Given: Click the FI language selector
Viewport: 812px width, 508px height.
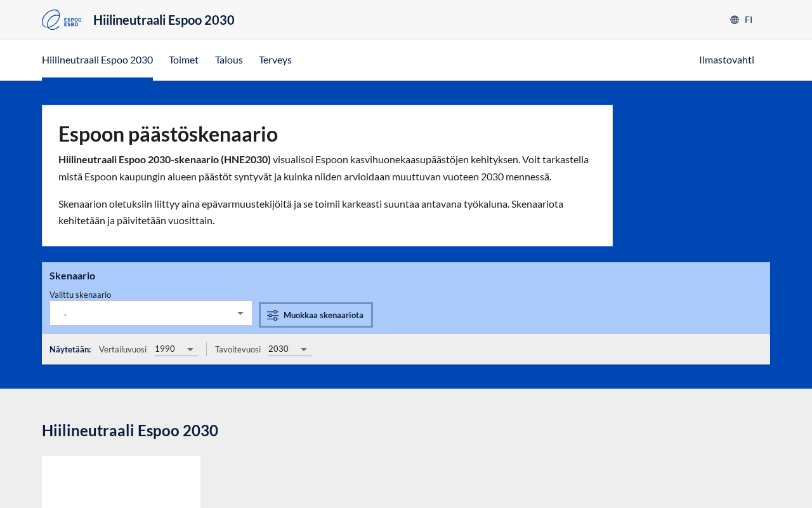Looking at the screenshot, I should pyautogui.click(x=748, y=20).
